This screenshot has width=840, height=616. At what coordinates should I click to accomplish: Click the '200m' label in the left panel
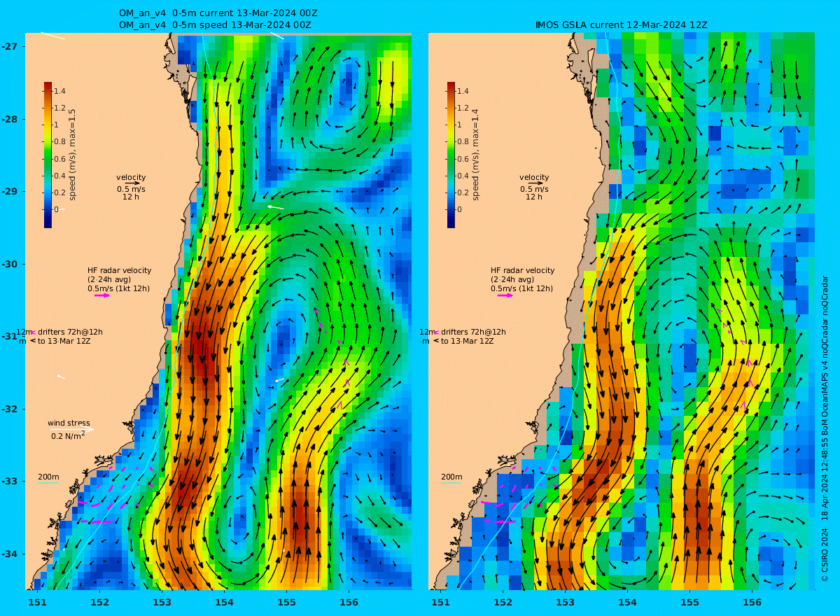tap(48, 477)
